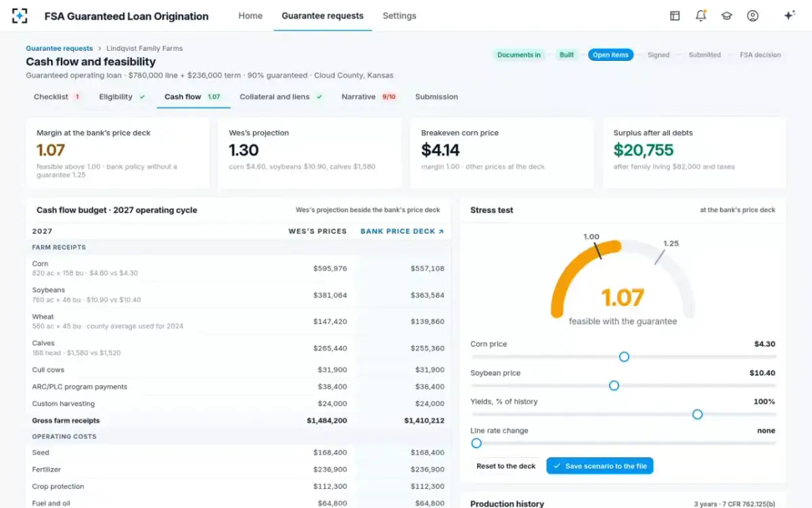Screen dimensions: 812x508
Task: Click the Corn price value $4.30
Action: [x=765, y=344]
